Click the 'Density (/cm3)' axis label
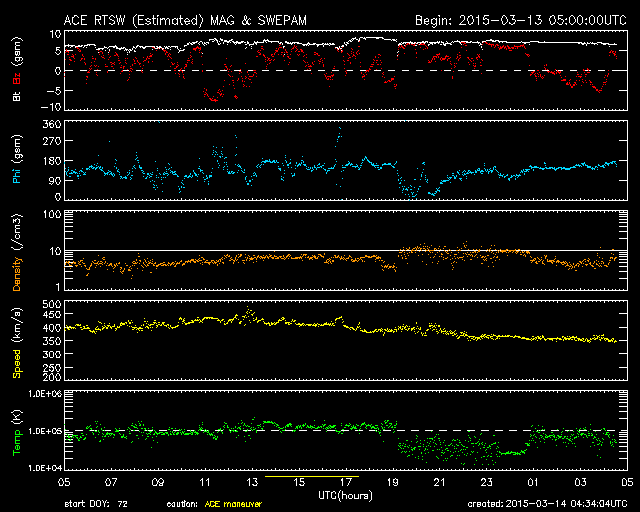Screen dimensions: 640x512 tap(17, 252)
